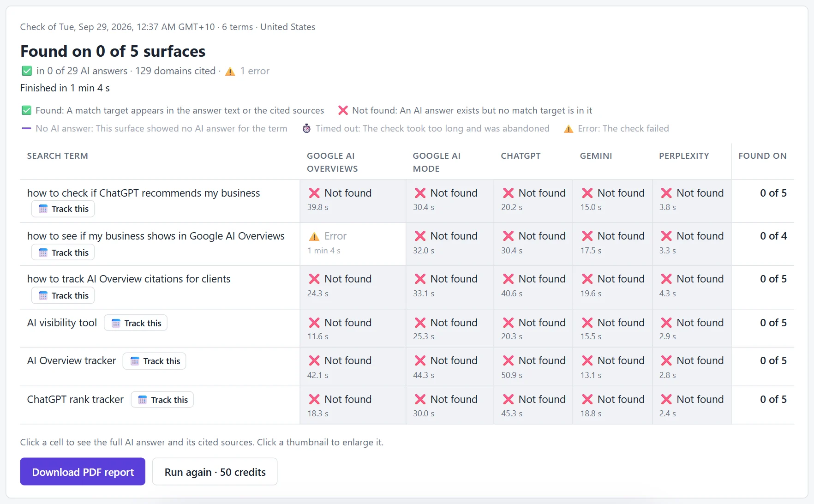Click the search term 'ChatGPT rank tracker'
The height and width of the screenshot is (504, 814).
75,399
